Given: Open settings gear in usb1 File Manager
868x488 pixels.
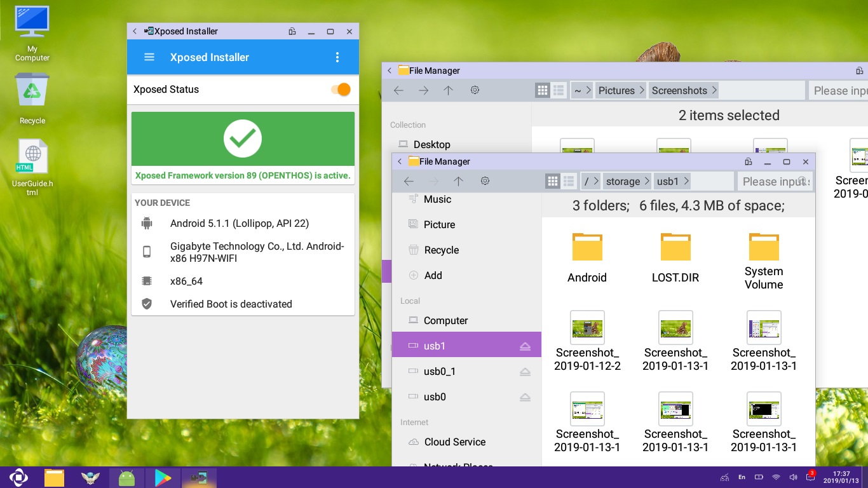Looking at the screenshot, I should point(485,181).
